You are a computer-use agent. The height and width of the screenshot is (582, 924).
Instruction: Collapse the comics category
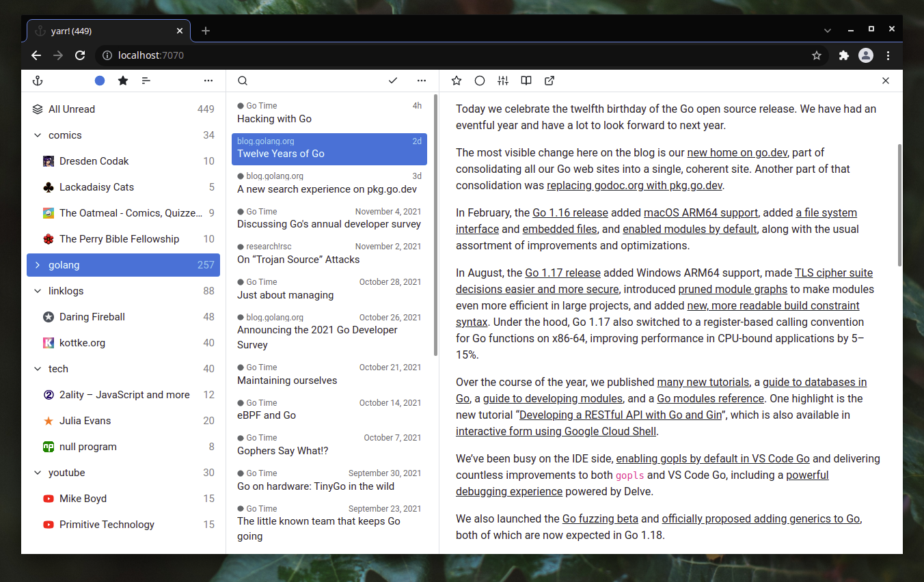click(x=38, y=135)
